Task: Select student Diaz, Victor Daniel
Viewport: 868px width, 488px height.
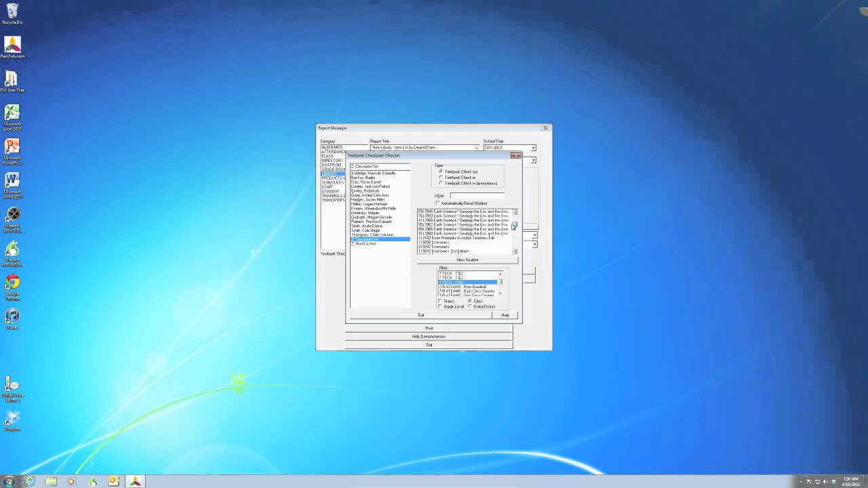Action: (x=380, y=182)
